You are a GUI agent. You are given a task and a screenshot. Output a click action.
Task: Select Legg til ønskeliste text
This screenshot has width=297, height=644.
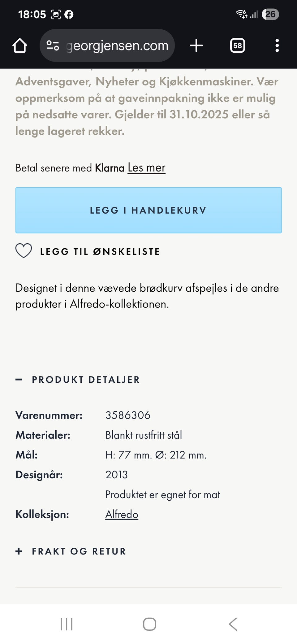click(100, 251)
